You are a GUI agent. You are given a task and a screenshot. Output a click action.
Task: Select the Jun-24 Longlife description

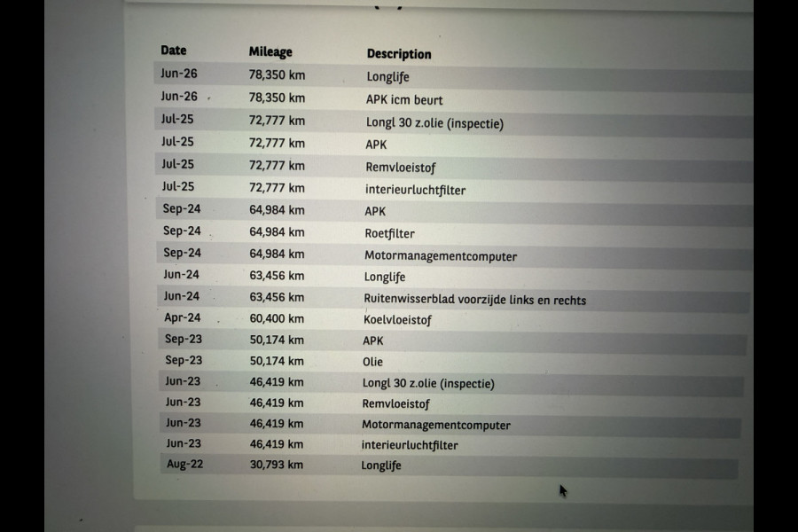point(385,277)
